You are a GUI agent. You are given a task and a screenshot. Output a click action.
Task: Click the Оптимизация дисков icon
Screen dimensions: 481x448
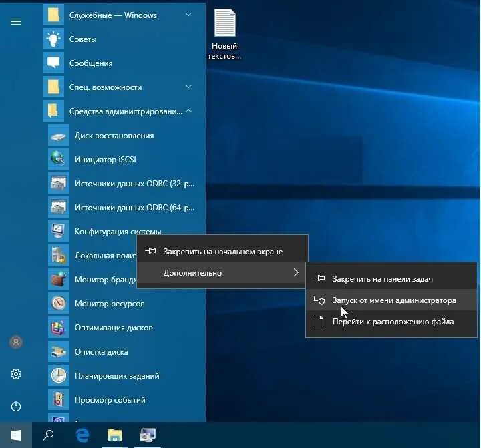coord(59,327)
